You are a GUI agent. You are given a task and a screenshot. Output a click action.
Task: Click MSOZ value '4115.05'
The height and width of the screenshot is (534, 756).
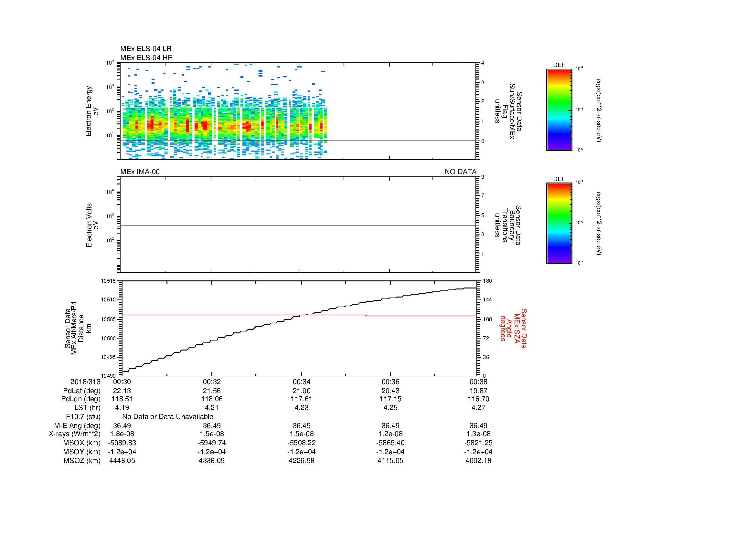pos(390,461)
